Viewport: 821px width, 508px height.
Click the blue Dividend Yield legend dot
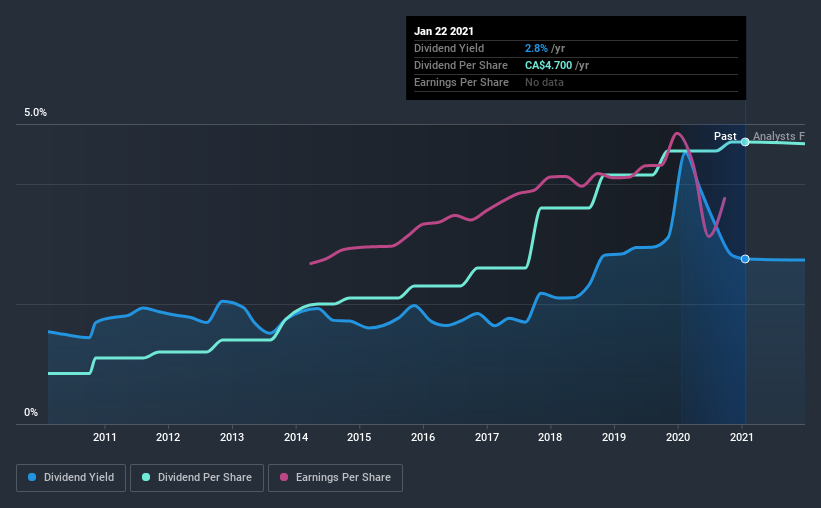pyautogui.click(x=32, y=477)
